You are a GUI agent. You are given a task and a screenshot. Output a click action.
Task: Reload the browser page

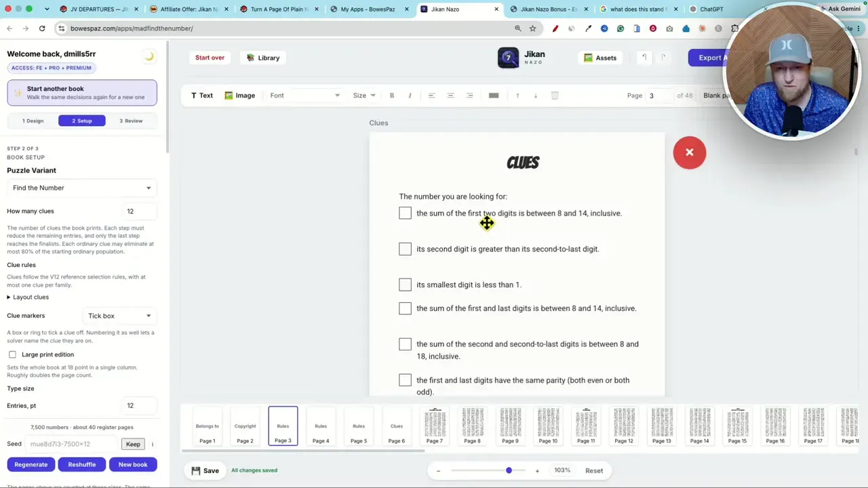click(x=42, y=28)
